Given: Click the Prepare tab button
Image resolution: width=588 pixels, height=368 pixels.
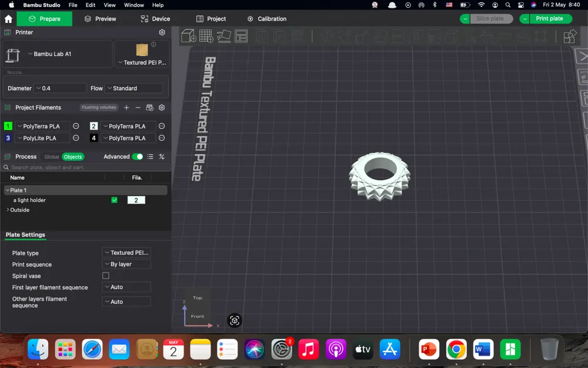Looking at the screenshot, I should (45, 19).
